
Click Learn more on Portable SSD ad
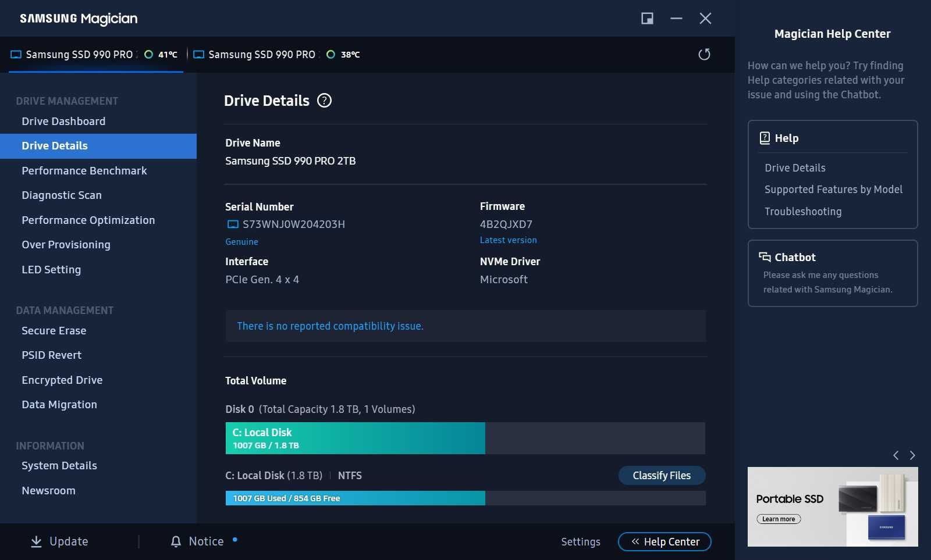(779, 519)
